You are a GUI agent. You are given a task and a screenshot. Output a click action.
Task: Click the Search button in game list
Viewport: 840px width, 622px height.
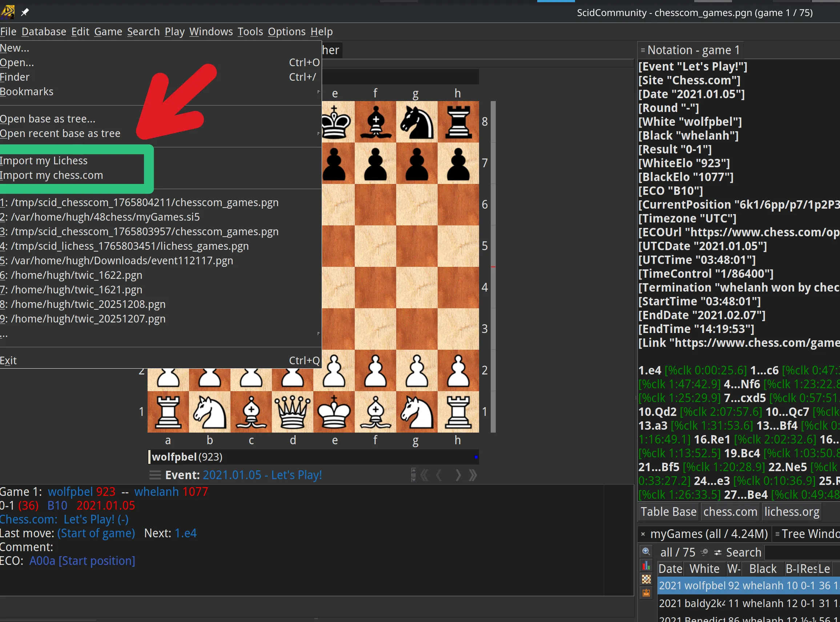coord(744,552)
